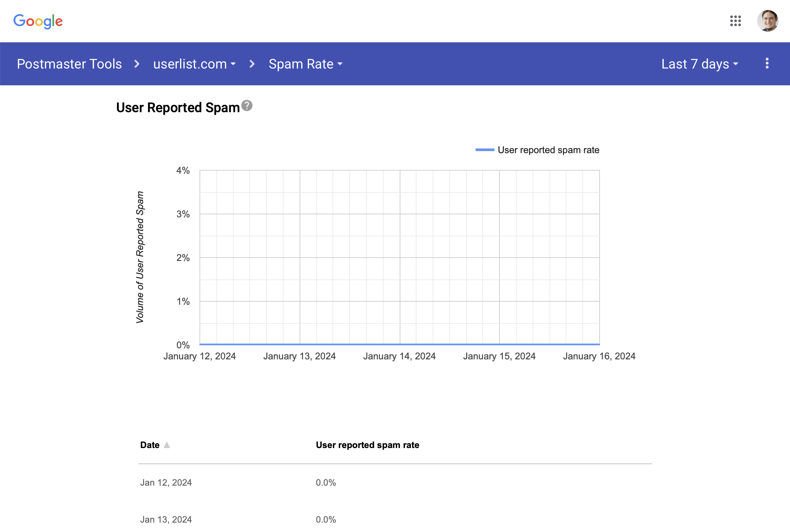
Task: Click the Google logo
Action: pyautogui.click(x=38, y=21)
